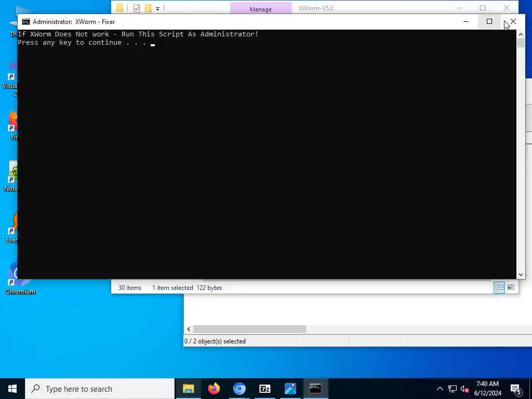Open 7-Zip from the taskbar
The image size is (532, 399).
[x=264, y=389]
